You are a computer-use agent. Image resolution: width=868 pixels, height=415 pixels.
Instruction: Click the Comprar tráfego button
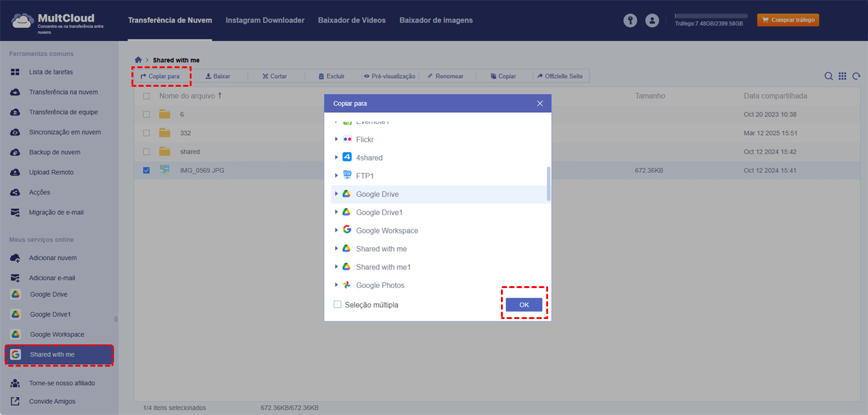pos(788,20)
